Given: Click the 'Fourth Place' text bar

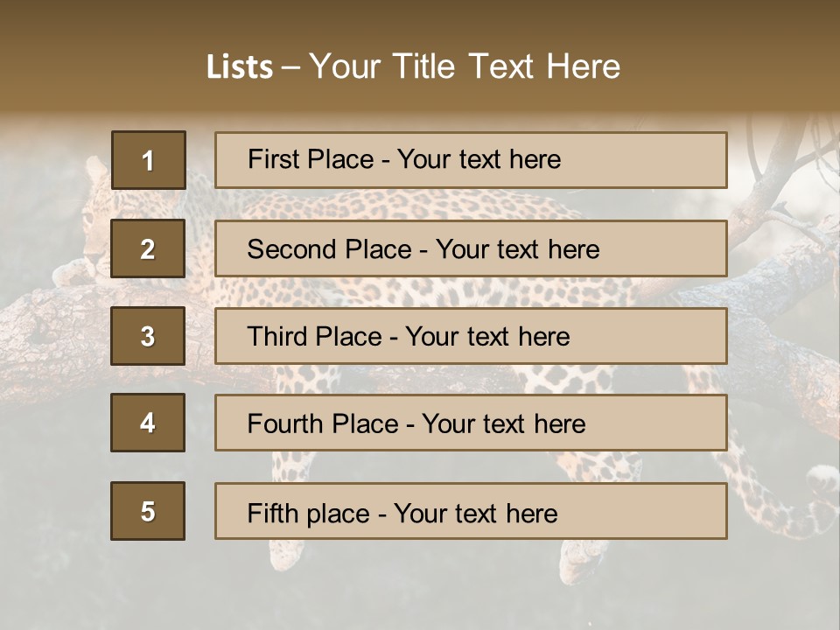Looking at the screenshot, I should click(471, 423).
